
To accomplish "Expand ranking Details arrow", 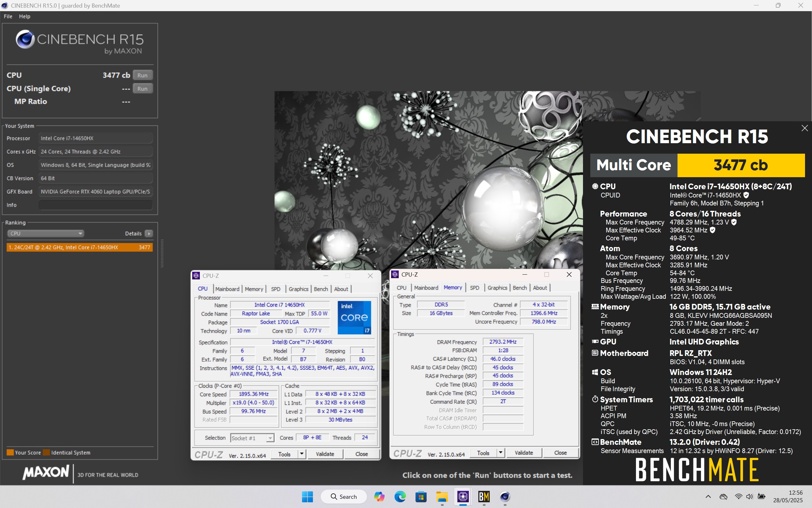I will 149,233.
